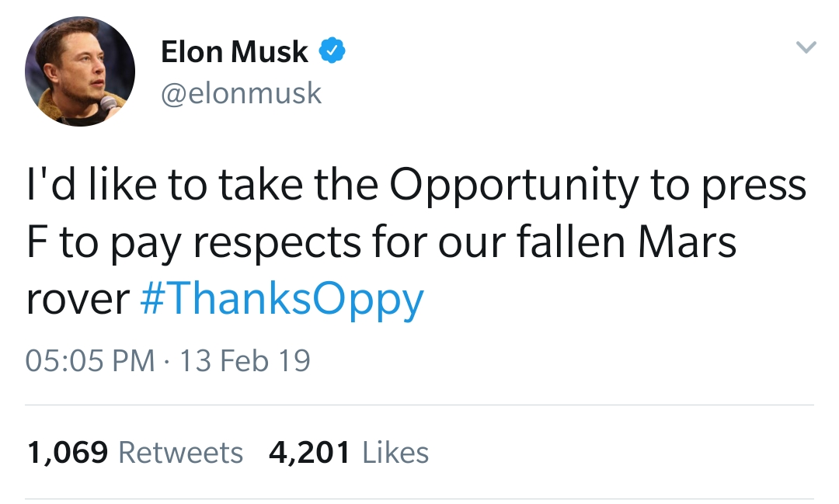
Task: Click the blue verified checkmark badge
Action: tap(332, 52)
